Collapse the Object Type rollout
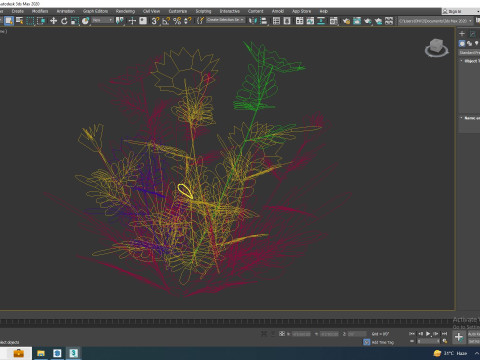Screen dimensions: 480x360 [x=470, y=61]
